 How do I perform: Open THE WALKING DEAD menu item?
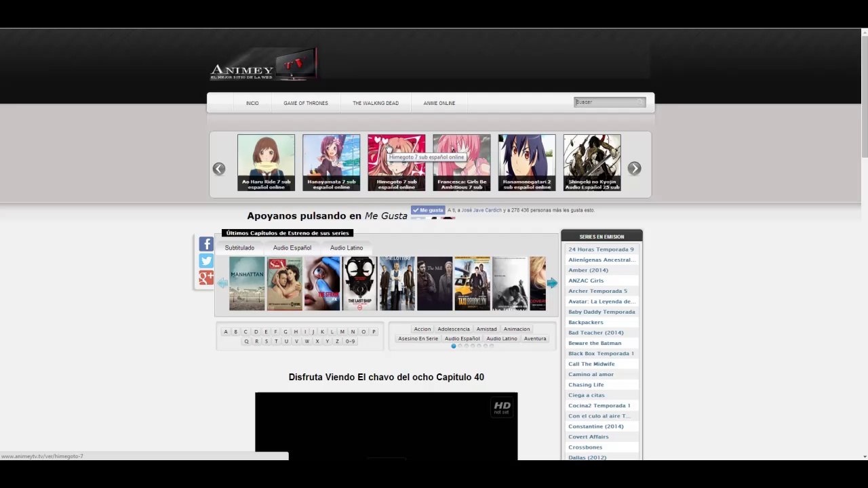pos(376,103)
